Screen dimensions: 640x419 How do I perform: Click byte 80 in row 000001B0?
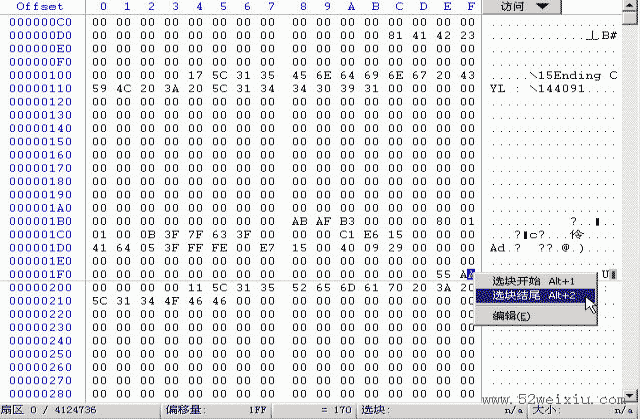point(443,221)
